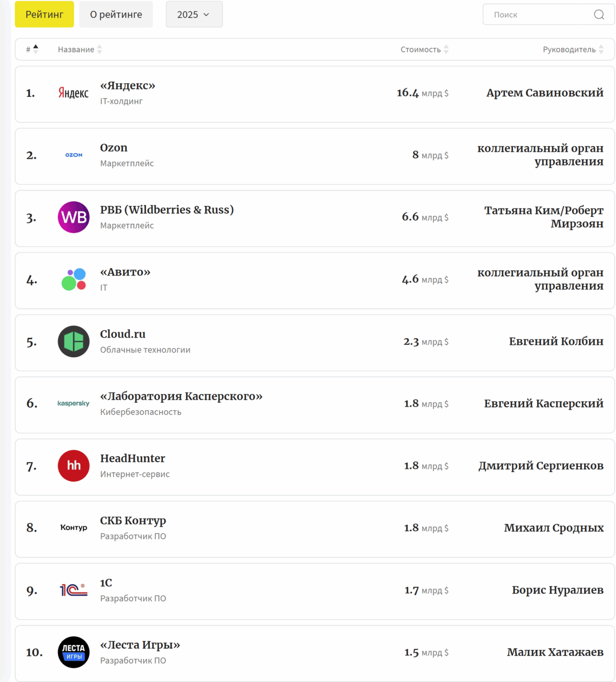
Task: Click the 1C company logo
Action: (73, 590)
